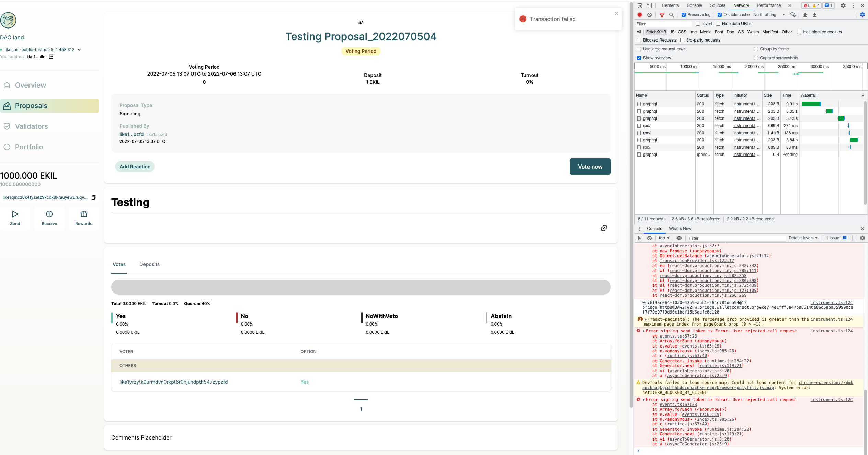868x455 pixels.
Task: Open voter address like1yrzytk9urmdvn0rkpt6r0hjuhdpth547zypzfd
Action: click(x=173, y=382)
